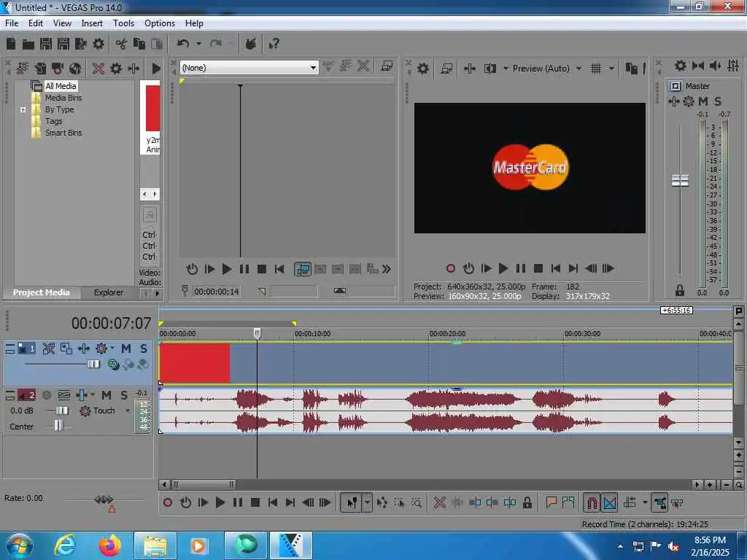This screenshot has width=747, height=560.
Task: Remove selected media with red X icon
Action: pos(98,69)
